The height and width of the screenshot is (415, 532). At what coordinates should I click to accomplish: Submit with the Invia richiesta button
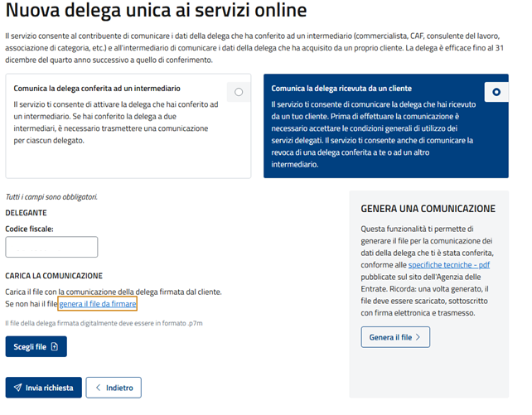coord(42,388)
